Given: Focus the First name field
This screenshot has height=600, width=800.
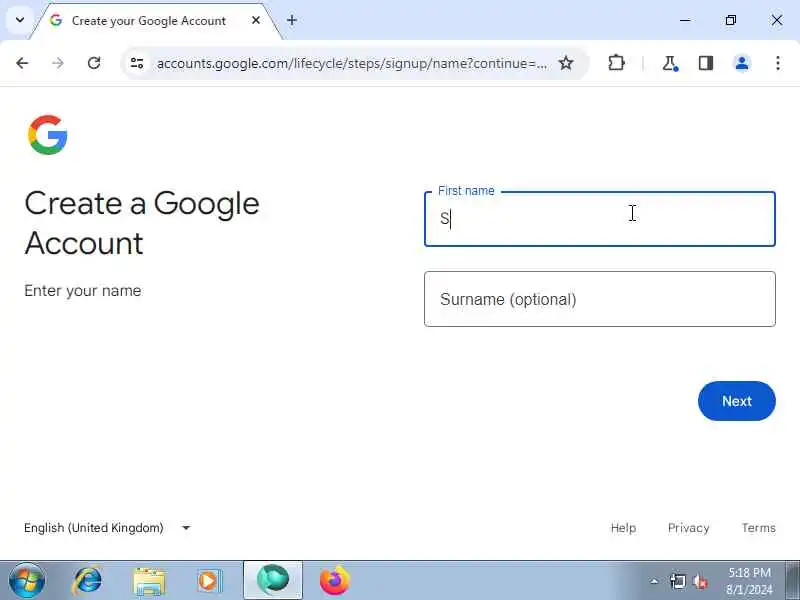Looking at the screenshot, I should [599, 219].
